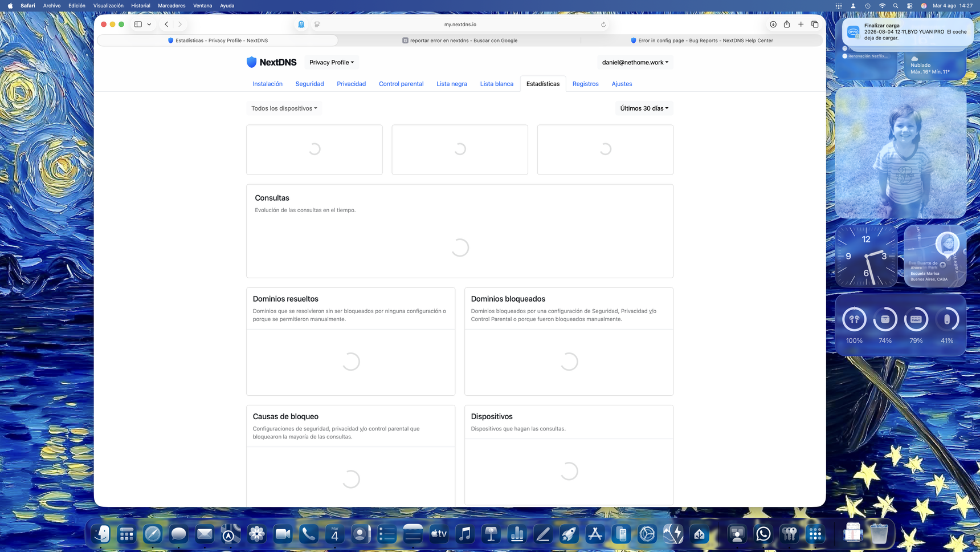
Task: Open the Historial menu
Action: pyautogui.click(x=141, y=6)
